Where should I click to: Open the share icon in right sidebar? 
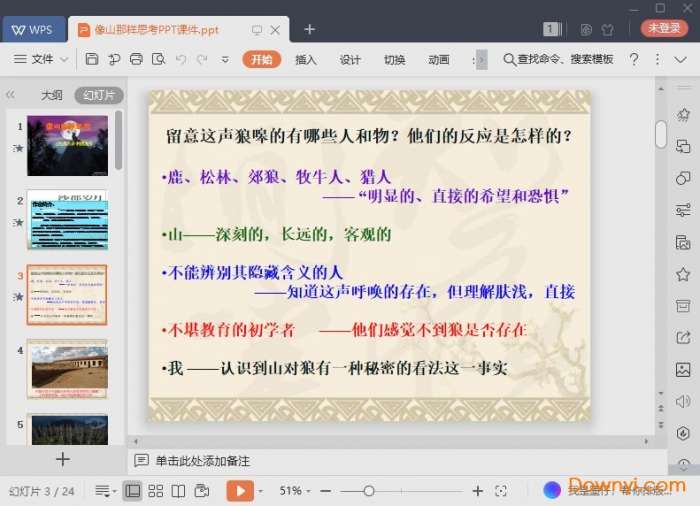[683, 337]
